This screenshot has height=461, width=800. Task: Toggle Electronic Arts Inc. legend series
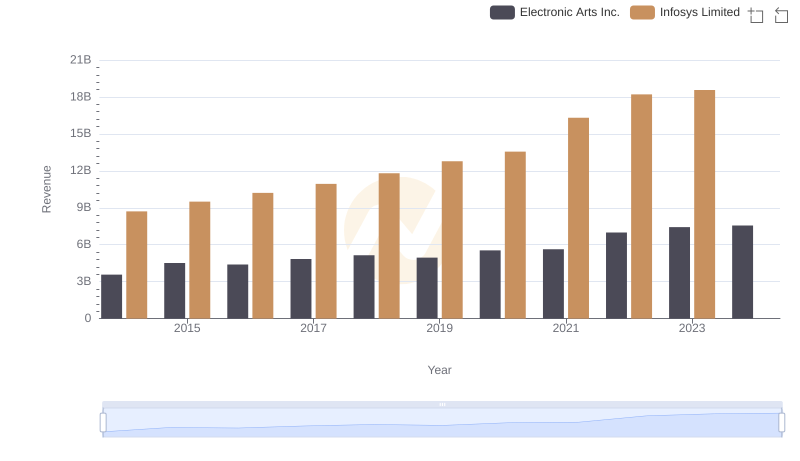click(555, 12)
